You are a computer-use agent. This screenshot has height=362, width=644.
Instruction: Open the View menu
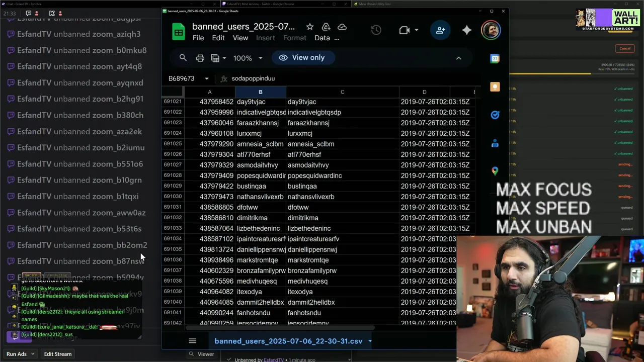click(240, 38)
